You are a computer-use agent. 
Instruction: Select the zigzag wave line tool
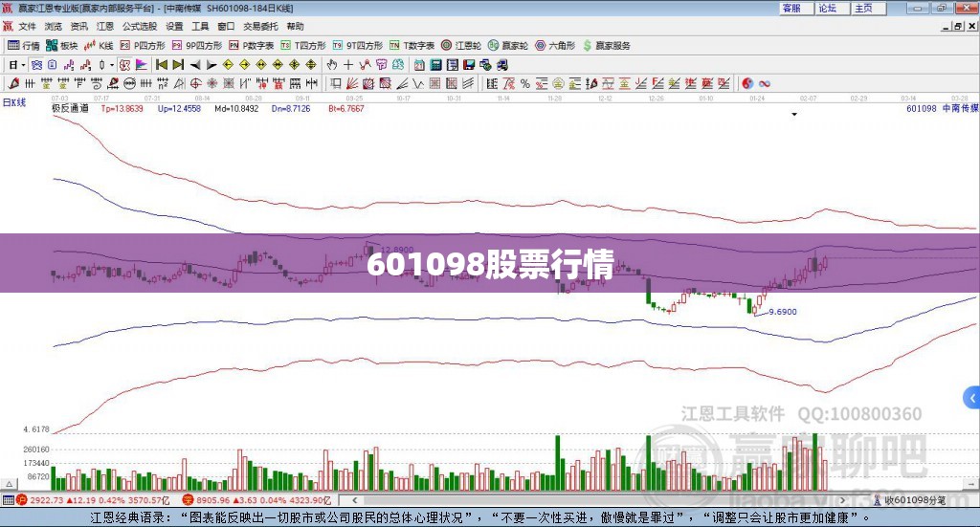click(418, 83)
